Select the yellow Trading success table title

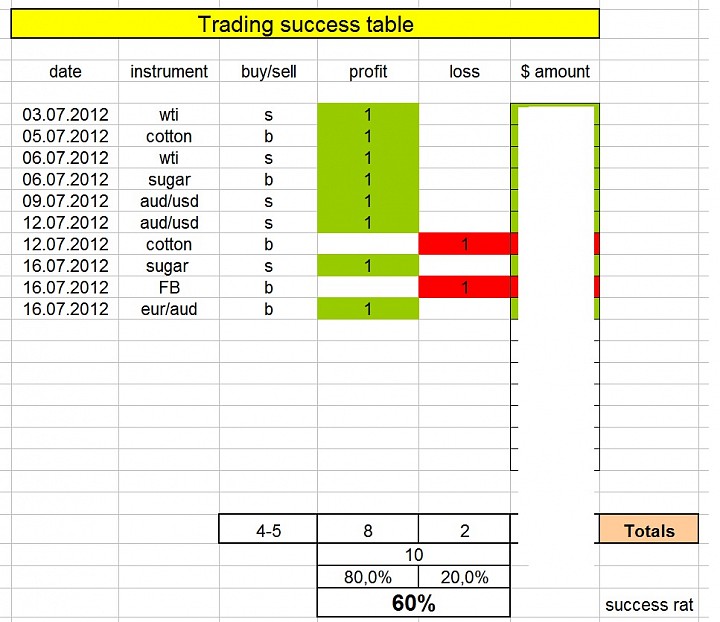[305, 23]
